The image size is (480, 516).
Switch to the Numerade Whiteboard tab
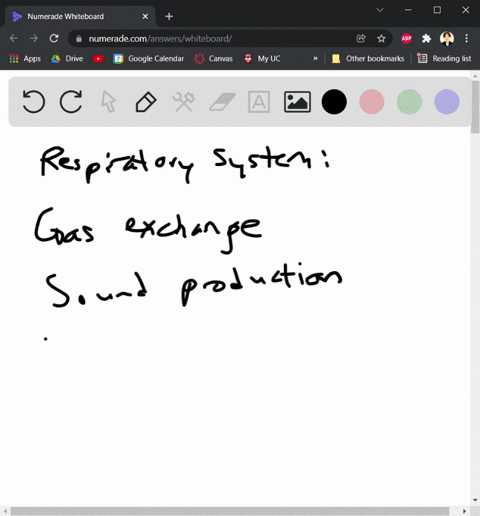[x=65, y=16]
